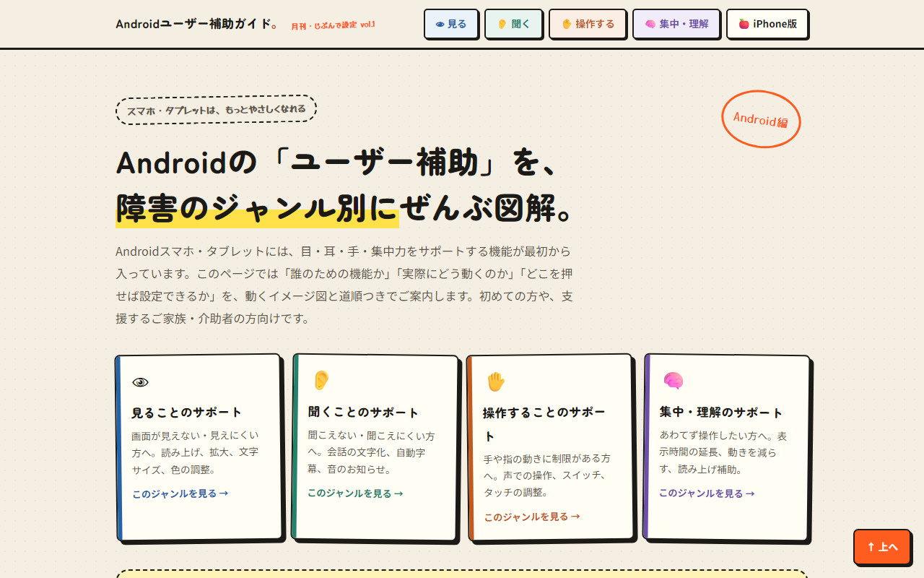Open the 聞く navigation tab
This screenshot has width=924, height=578.
pyautogui.click(x=513, y=24)
